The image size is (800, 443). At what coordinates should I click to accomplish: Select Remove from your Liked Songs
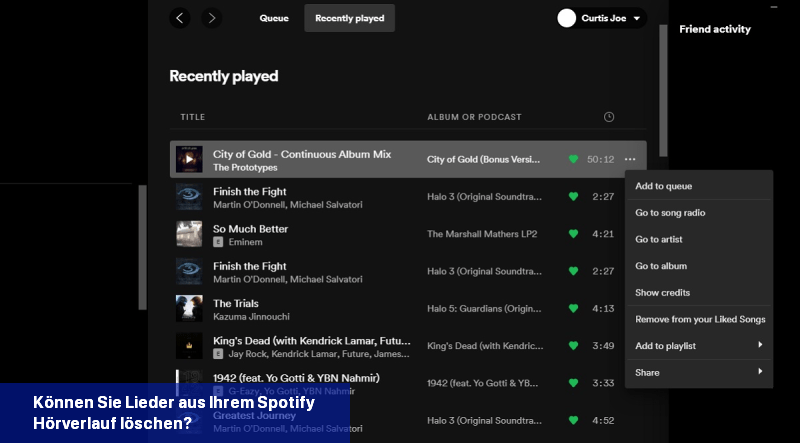(x=699, y=319)
